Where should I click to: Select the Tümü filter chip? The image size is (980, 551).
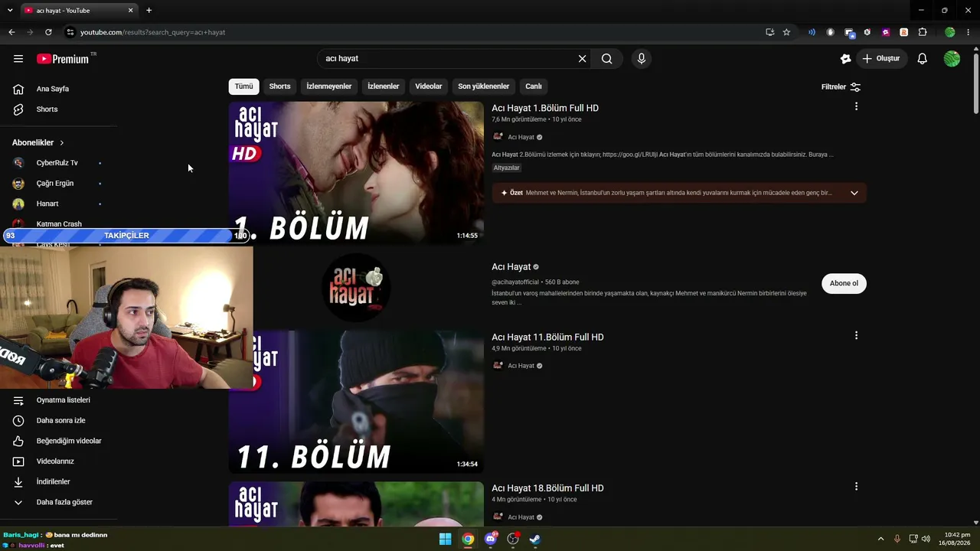pos(243,86)
